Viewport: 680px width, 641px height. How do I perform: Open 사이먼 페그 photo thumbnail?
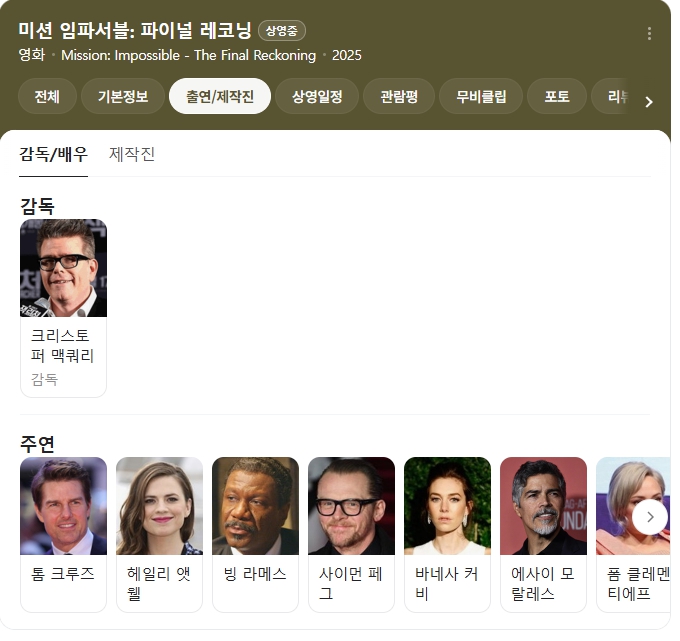(x=351, y=506)
